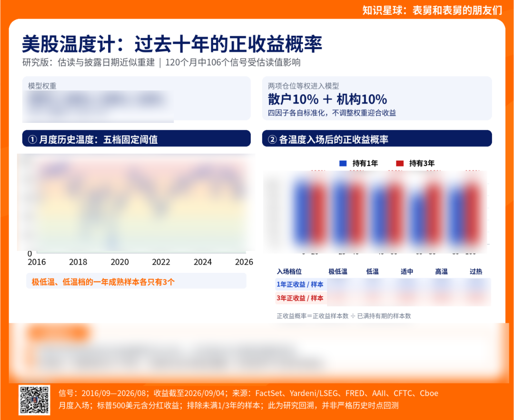Click the 两项仓位等权进入模型 label
The height and width of the screenshot is (420, 514).
(303, 86)
